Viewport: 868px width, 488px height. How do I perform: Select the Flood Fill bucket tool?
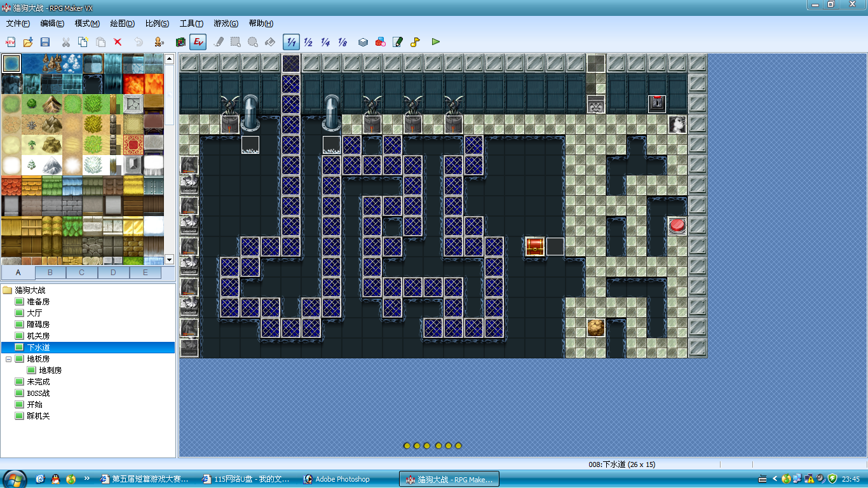click(x=270, y=42)
